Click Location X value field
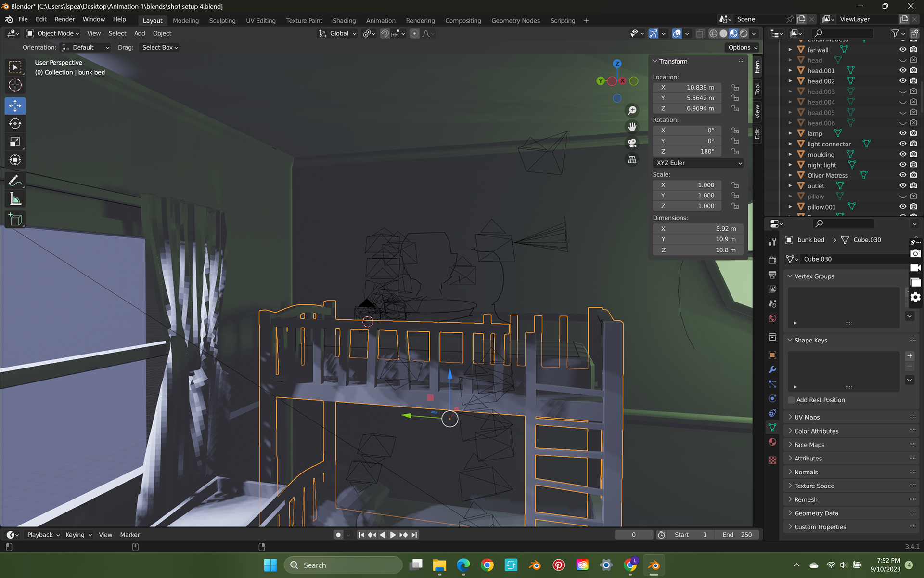 point(687,87)
